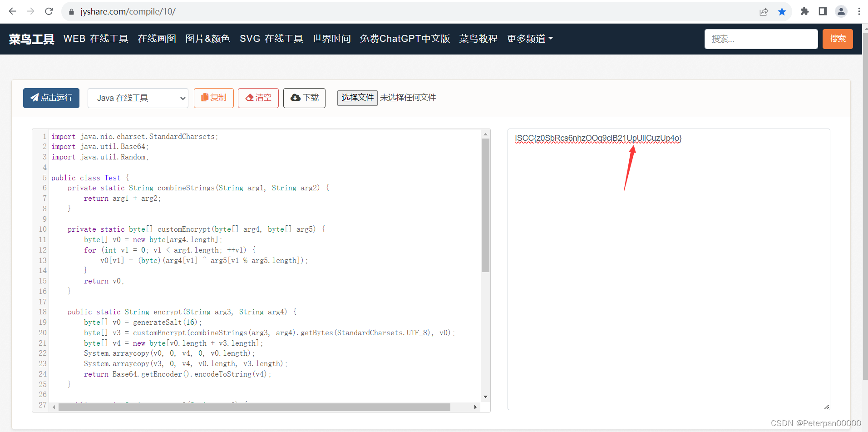Click the 'return v0;' line
This screenshot has width=868, height=432.
pyautogui.click(x=104, y=281)
